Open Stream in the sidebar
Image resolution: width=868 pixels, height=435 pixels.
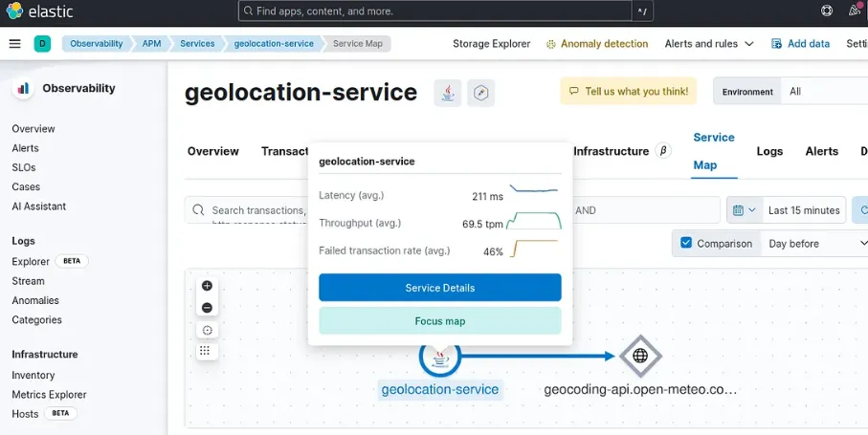click(x=29, y=281)
